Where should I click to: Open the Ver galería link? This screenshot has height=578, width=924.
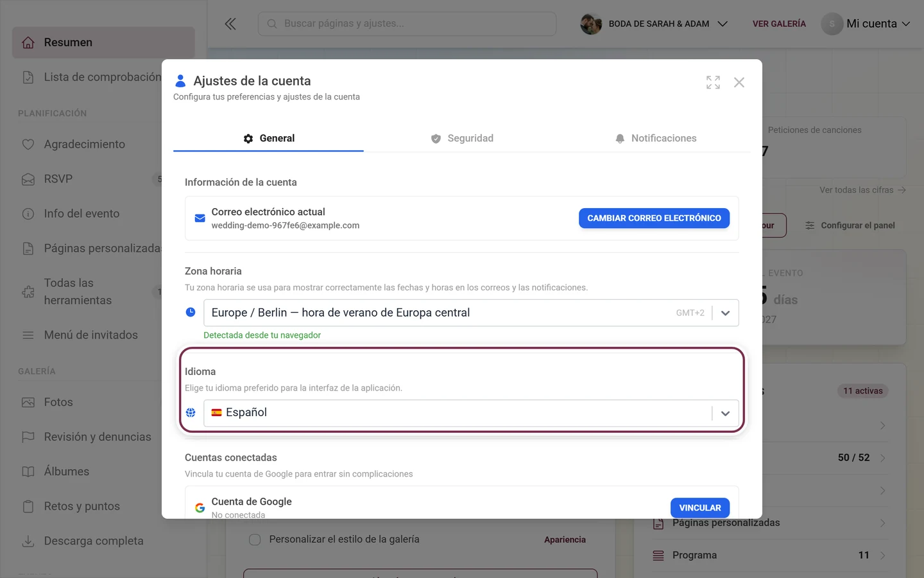(x=779, y=24)
